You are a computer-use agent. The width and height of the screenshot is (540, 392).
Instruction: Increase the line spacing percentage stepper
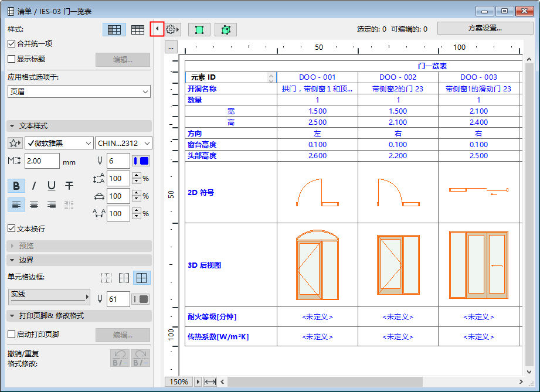[x=137, y=175]
